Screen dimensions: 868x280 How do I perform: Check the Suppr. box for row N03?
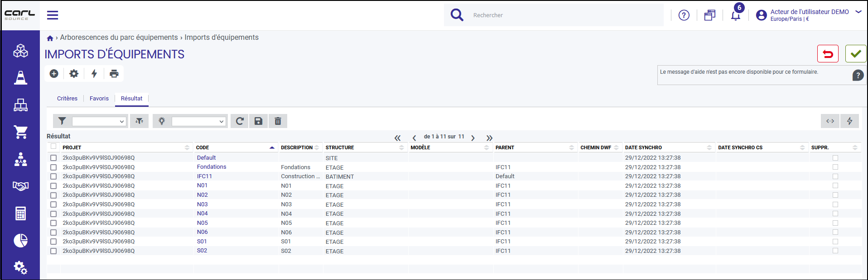pyautogui.click(x=835, y=204)
